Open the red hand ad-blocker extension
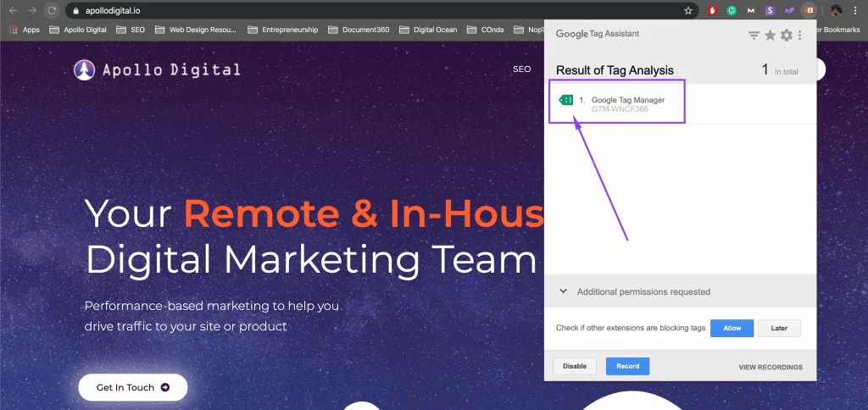Screen dimensions: 868x410 pos(713,10)
